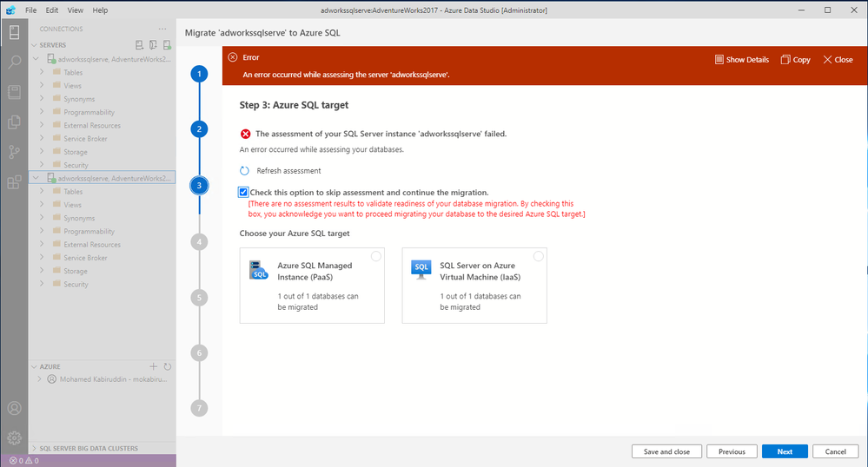Click the errors and warnings status indicator
The image size is (868, 467).
pos(24,460)
